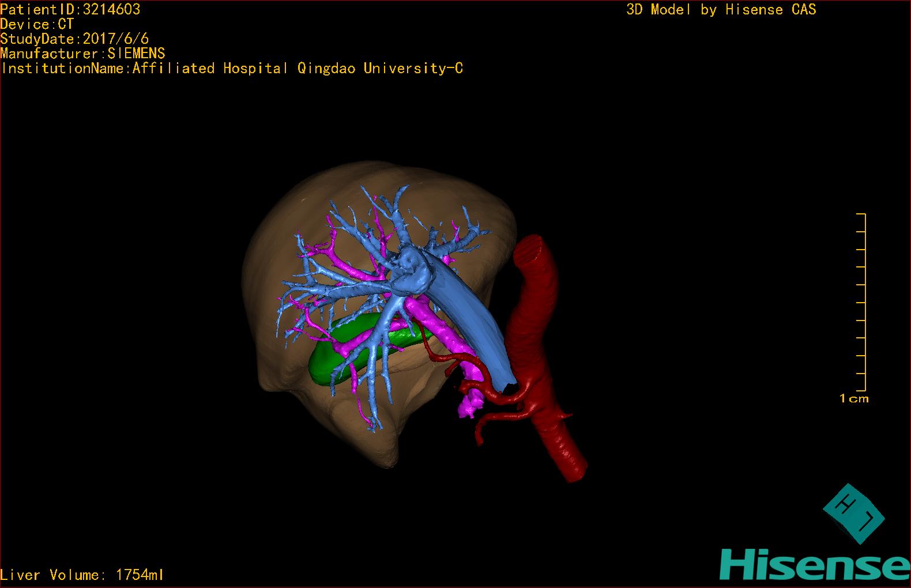This screenshot has width=911, height=588.
Task: Click the Device:CT label
Action: (x=37, y=24)
